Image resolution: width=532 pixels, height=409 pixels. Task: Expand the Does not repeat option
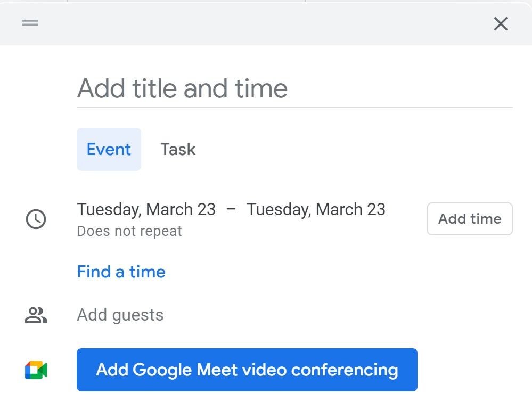pyautogui.click(x=129, y=231)
